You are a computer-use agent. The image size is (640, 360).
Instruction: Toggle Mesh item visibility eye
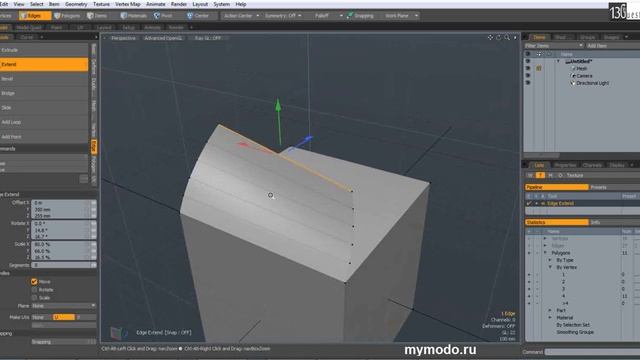528,68
